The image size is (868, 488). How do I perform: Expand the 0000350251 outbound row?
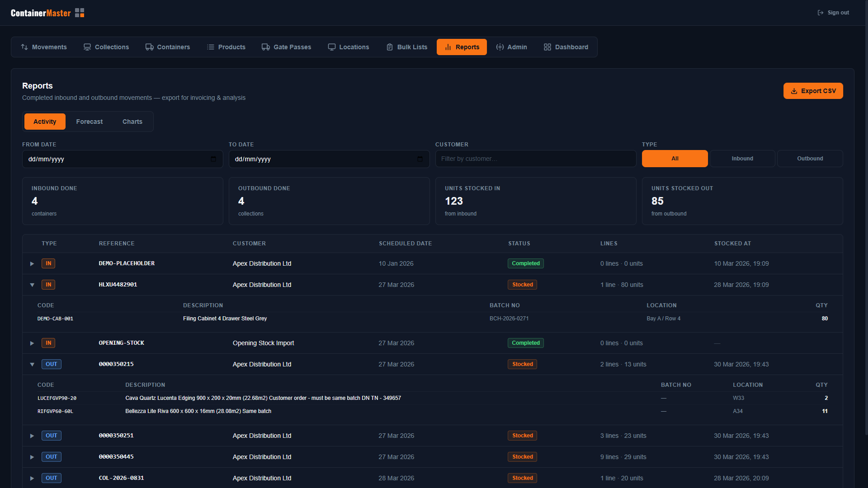[x=32, y=436]
